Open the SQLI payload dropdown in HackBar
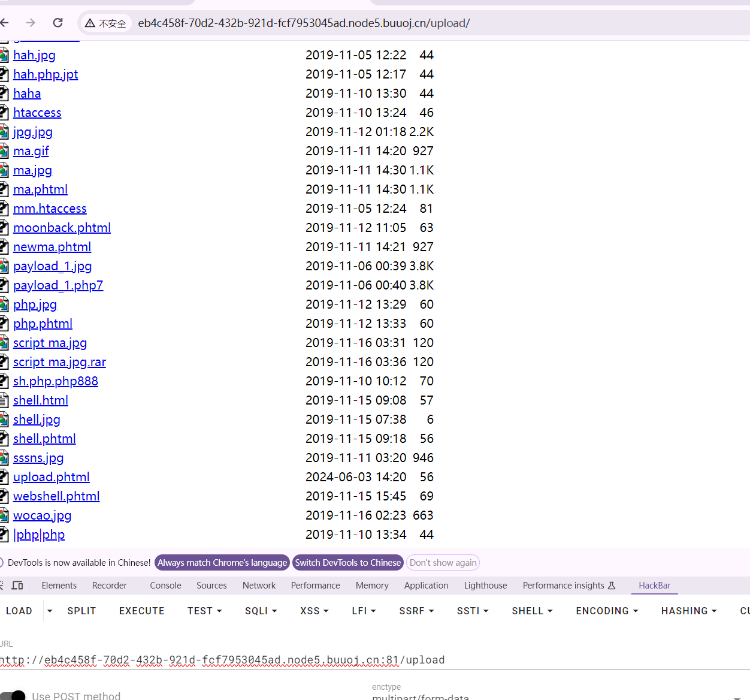Viewport: 750px width, 700px height. coord(261,611)
